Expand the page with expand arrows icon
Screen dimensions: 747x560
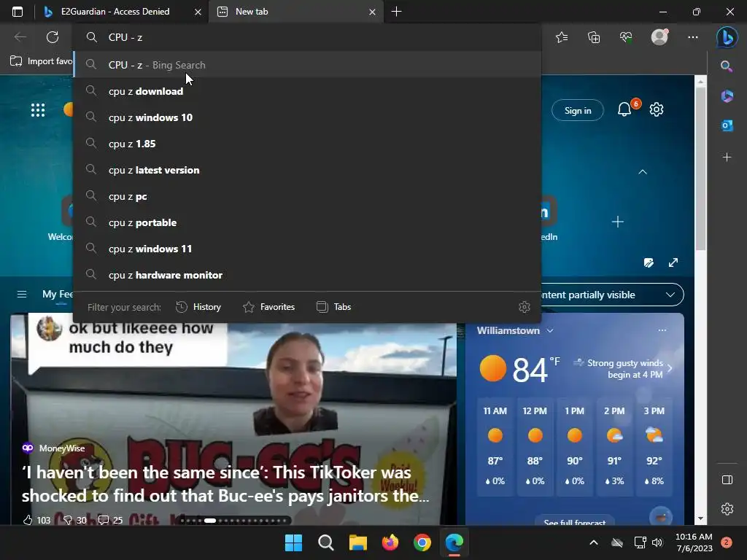point(673,262)
